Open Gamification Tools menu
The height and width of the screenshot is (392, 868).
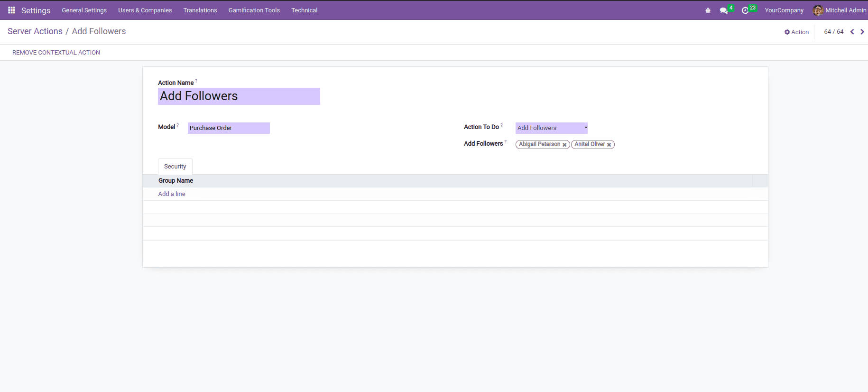point(254,10)
